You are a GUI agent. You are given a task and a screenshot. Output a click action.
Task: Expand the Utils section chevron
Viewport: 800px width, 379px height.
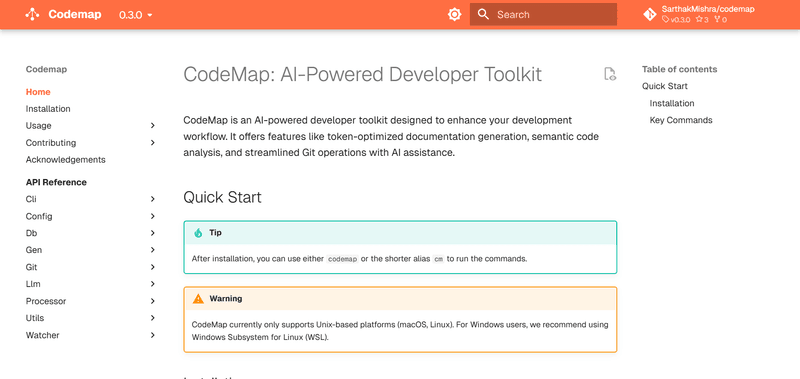(153, 318)
